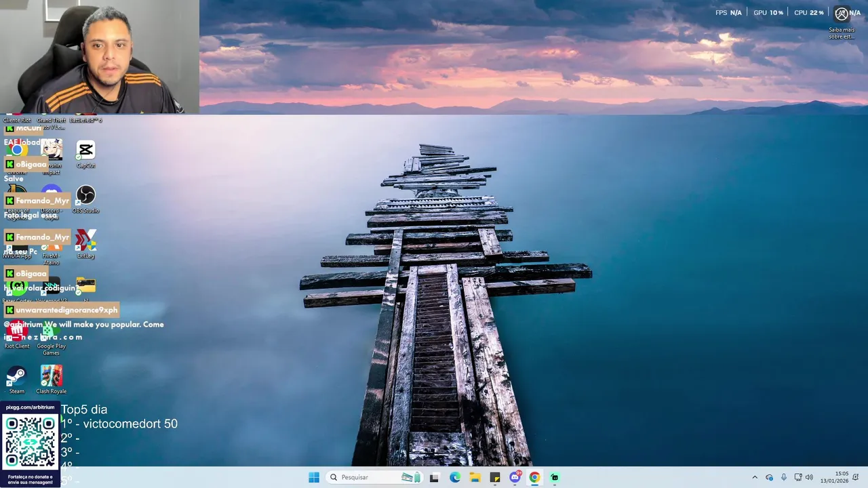Viewport: 868px width, 488px height.
Task: Open the OBS Studio desktop shortcut
Action: click(85, 199)
